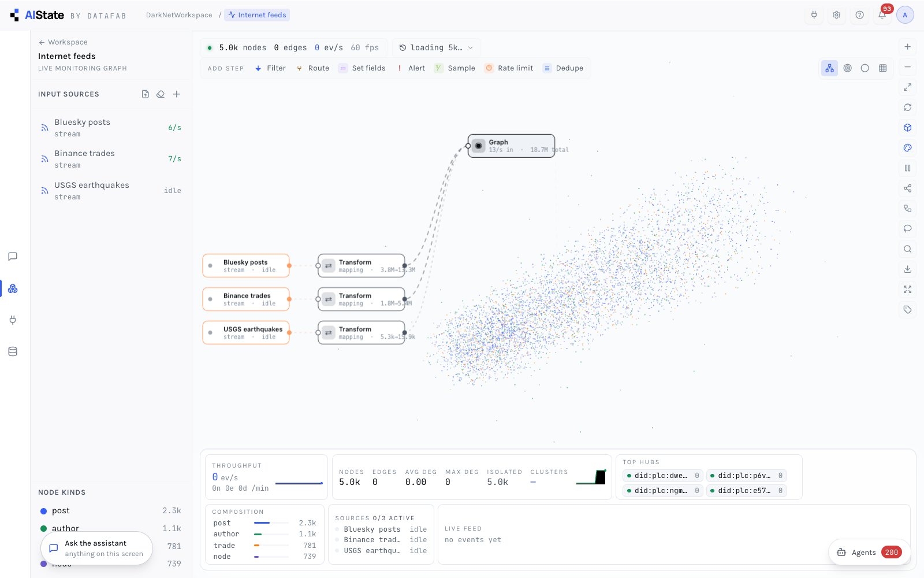The height and width of the screenshot is (578, 924).
Task: Click the plug connections icon in header
Action: coord(814,15)
